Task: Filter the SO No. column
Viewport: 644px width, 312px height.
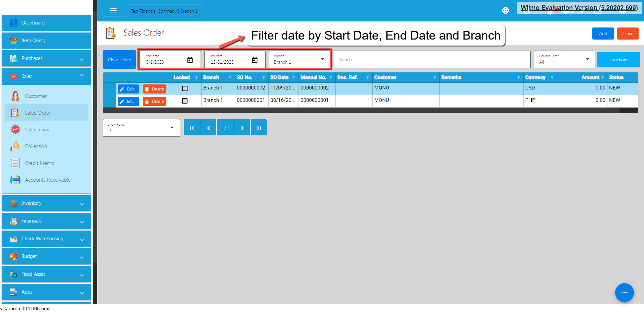Action: pyautogui.click(x=264, y=78)
